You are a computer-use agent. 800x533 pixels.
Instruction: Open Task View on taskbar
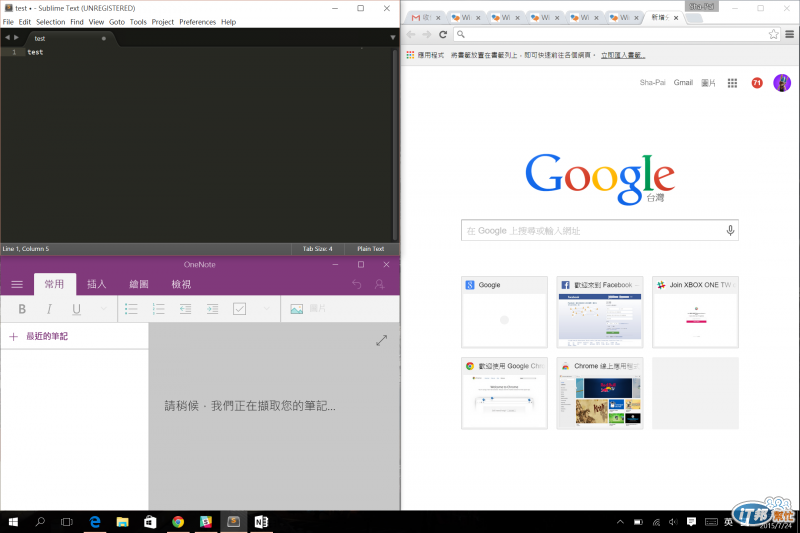pos(67,522)
